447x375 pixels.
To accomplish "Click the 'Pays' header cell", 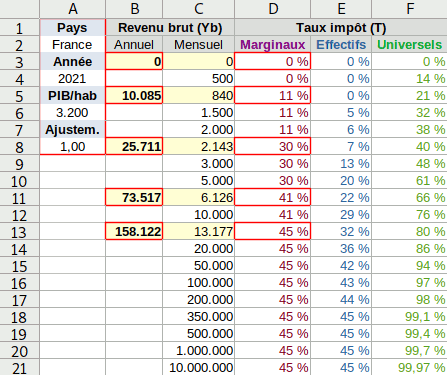I will [x=73, y=27].
